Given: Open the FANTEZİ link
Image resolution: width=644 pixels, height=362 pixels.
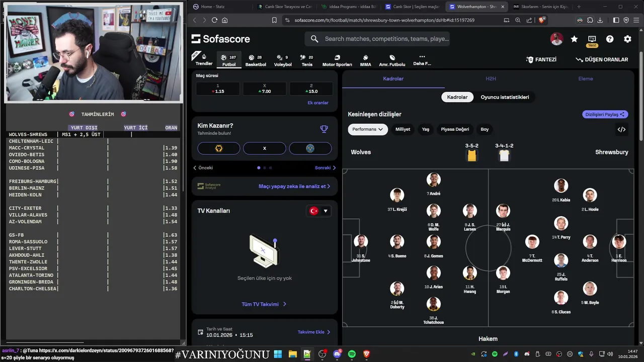Looking at the screenshot, I should [x=541, y=59].
